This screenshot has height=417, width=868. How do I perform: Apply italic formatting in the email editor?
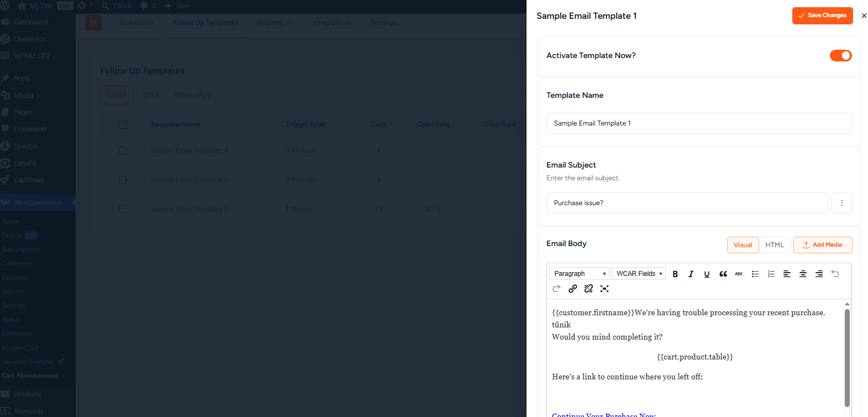pyautogui.click(x=691, y=274)
